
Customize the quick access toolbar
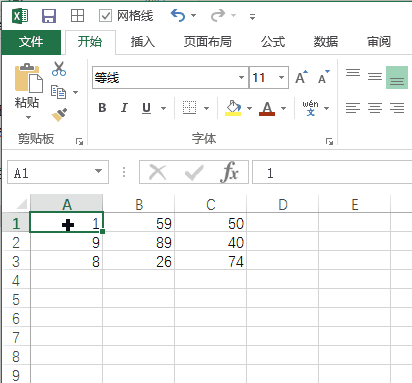(x=252, y=16)
